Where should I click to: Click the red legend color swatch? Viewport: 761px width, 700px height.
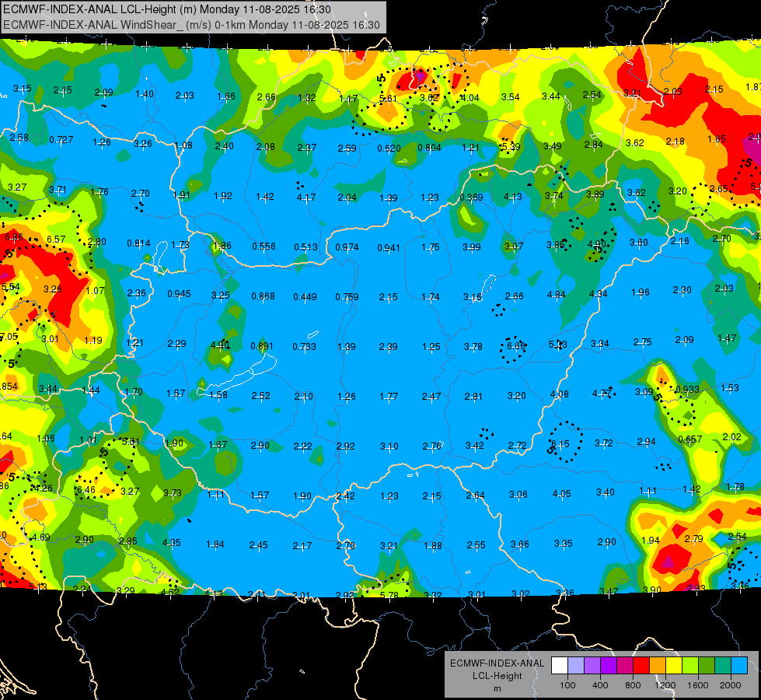pyautogui.click(x=641, y=665)
